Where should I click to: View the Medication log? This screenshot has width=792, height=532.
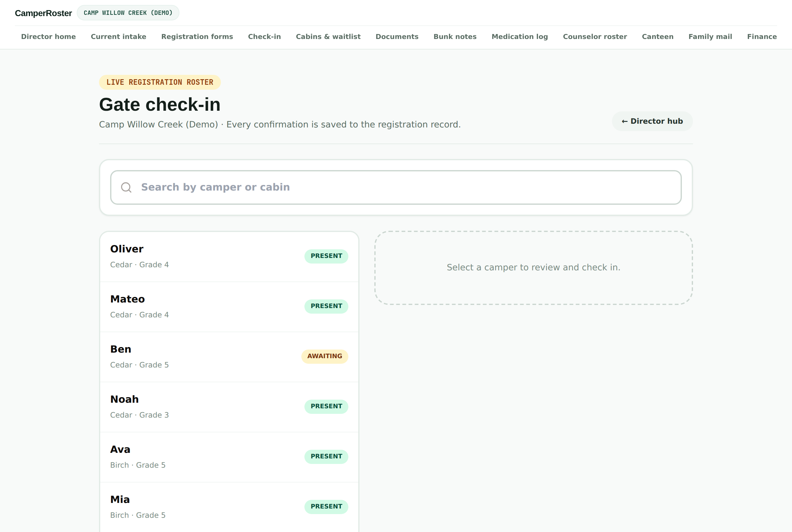[519, 36]
